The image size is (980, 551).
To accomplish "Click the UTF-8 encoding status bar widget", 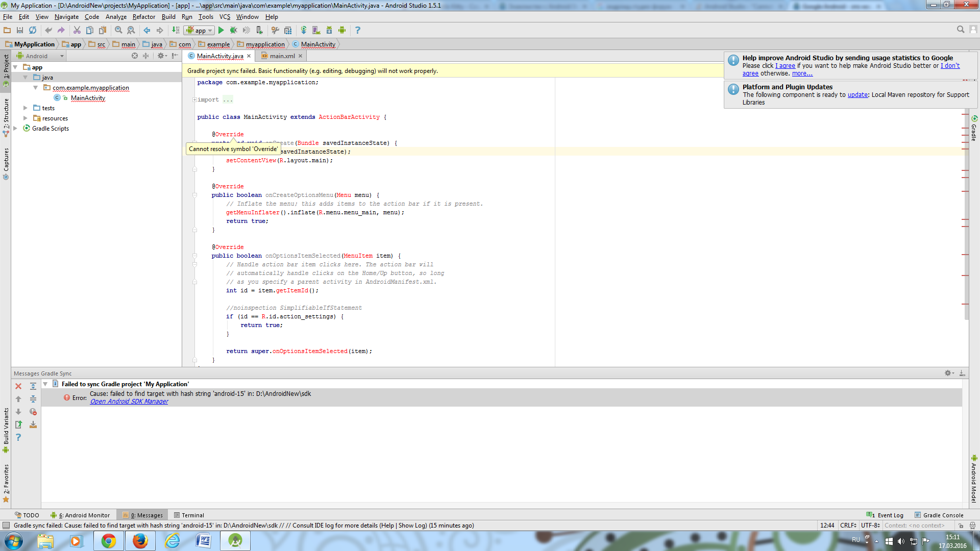I will 870,525.
